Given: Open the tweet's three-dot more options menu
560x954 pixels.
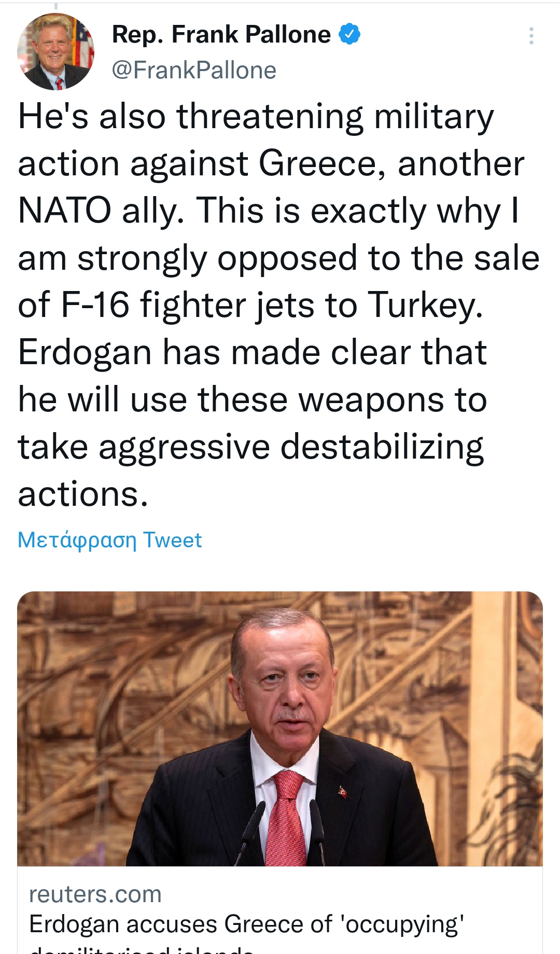Looking at the screenshot, I should (531, 36).
